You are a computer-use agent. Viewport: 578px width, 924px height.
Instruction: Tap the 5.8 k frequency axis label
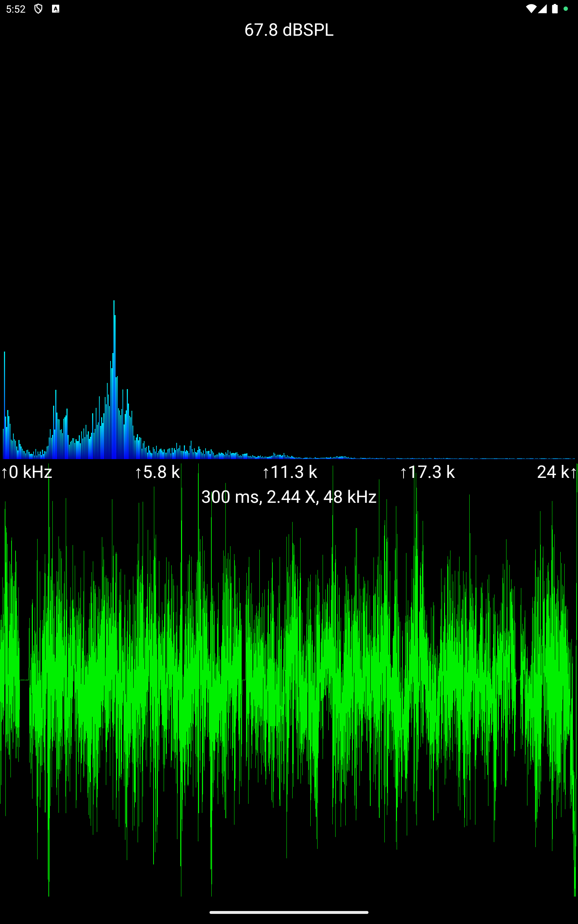click(158, 472)
